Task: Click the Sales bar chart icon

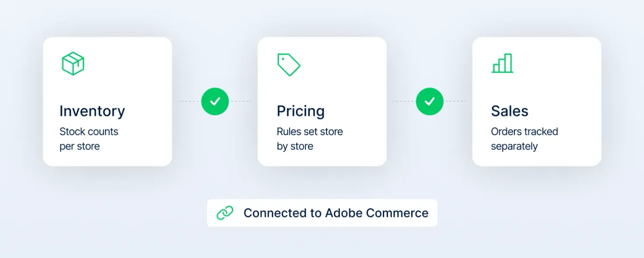Action: point(502,63)
